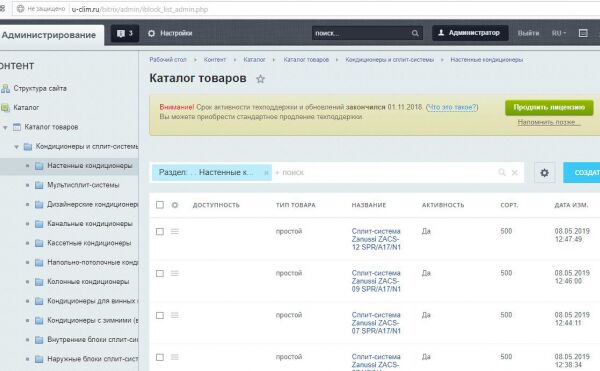This screenshot has height=371, width=600.
Task: Sort by Тип товара column
Action: point(296,205)
